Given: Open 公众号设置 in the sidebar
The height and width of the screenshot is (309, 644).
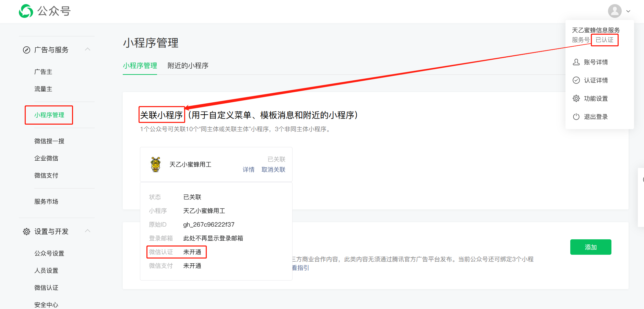Looking at the screenshot, I should click(x=49, y=253).
